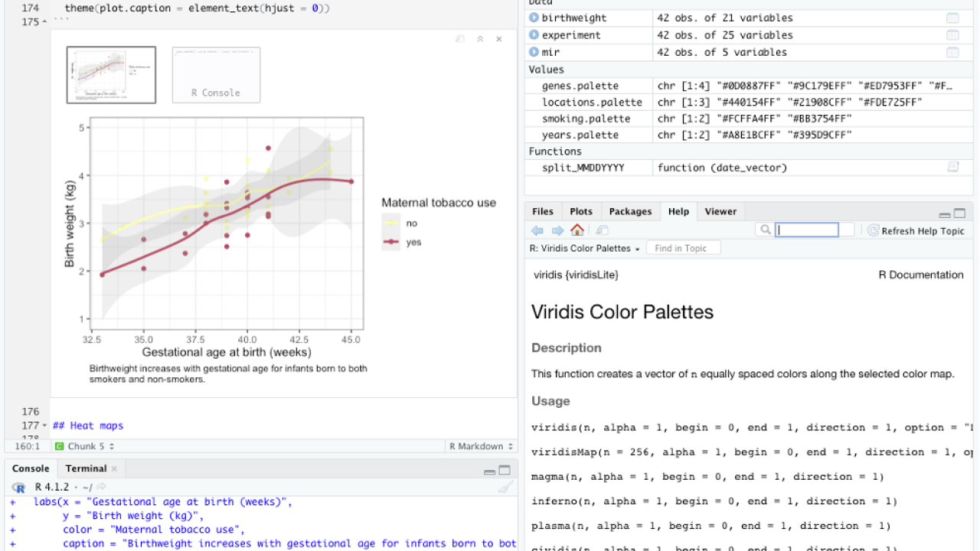
Task: Expand the experiment data frame preview
Action: pyautogui.click(x=534, y=35)
